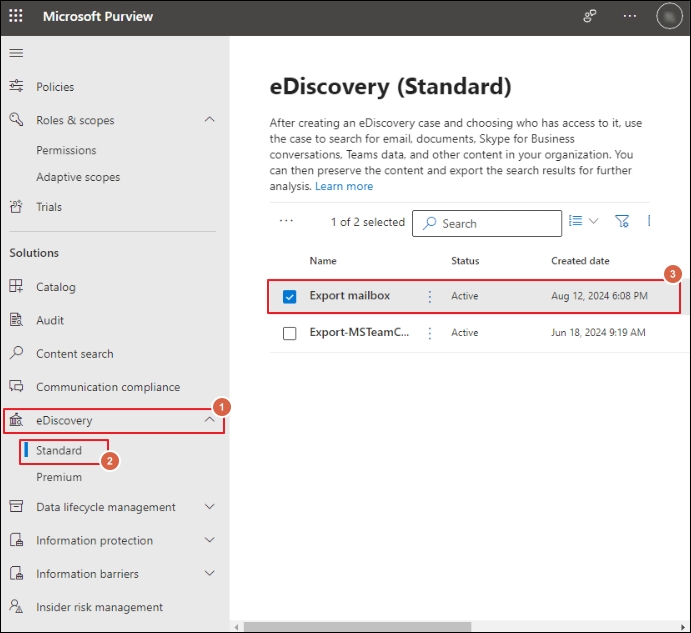This screenshot has width=691, height=633.
Task: Click the Trials icon
Action: pos(16,206)
